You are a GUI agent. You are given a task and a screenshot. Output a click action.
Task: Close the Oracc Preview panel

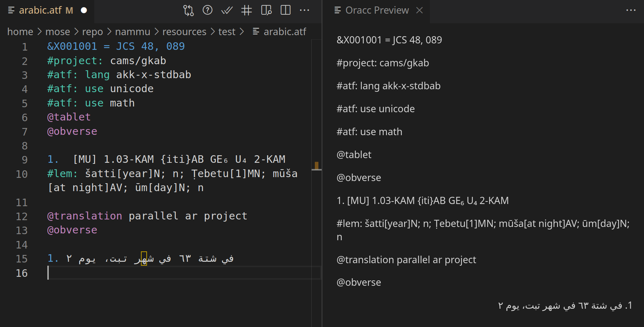click(x=419, y=10)
